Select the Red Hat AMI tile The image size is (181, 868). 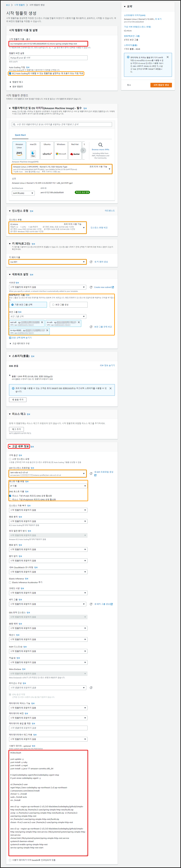click(75, 150)
